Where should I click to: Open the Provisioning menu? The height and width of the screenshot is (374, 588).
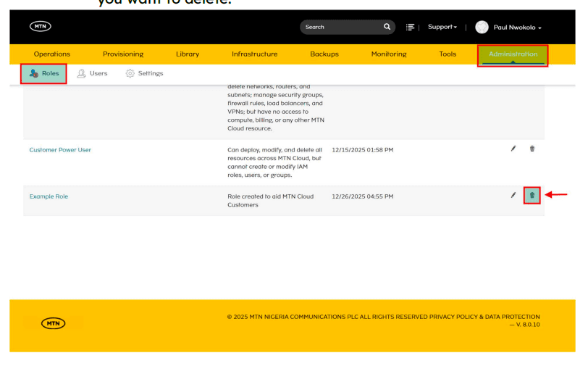coord(123,54)
